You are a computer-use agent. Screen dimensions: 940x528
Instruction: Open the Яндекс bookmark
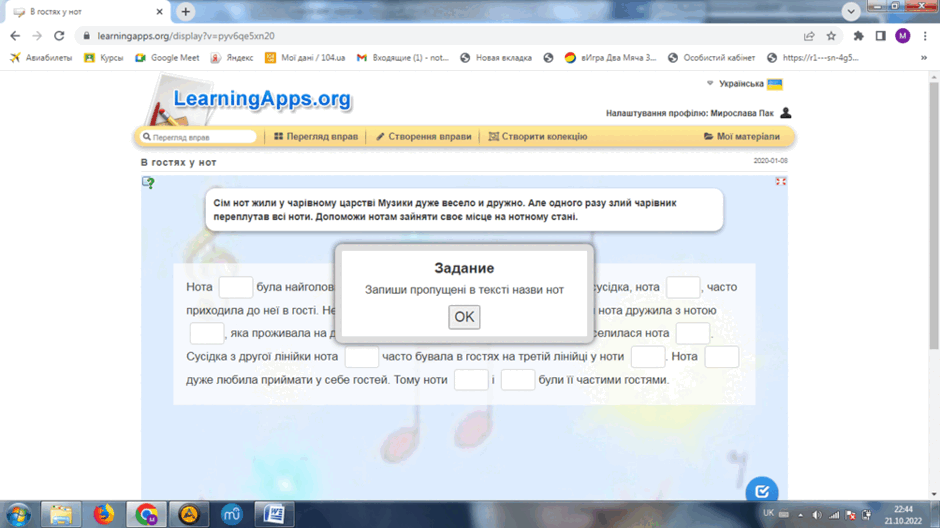[x=232, y=58]
